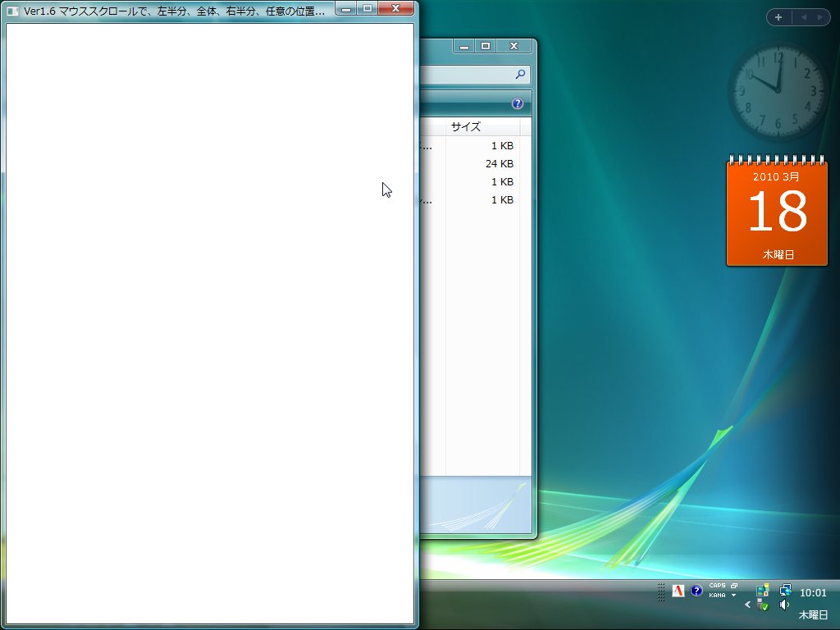Click the magnifier search icon in Explorer
The image size is (840, 630).
pyautogui.click(x=519, y=75)
